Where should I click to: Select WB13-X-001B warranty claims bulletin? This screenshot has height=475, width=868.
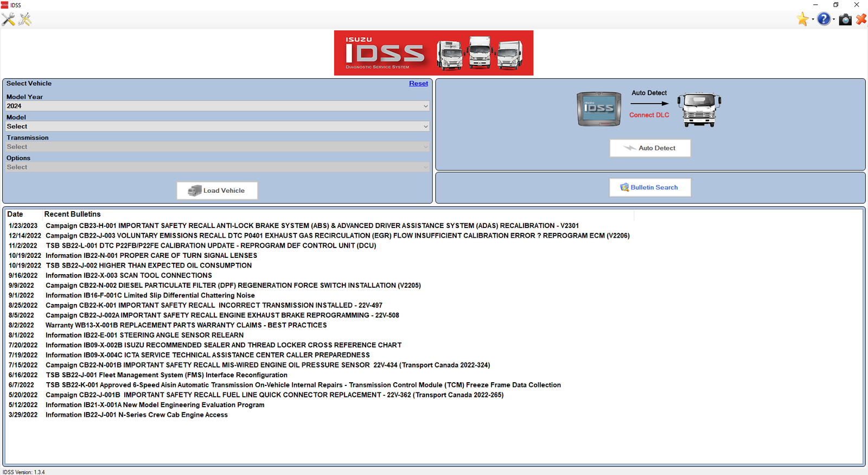186,325
